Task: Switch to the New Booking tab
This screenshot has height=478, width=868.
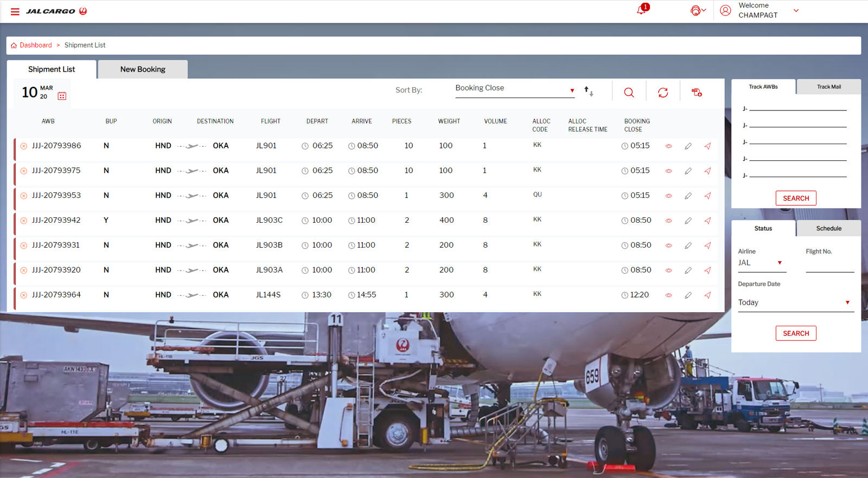Action: [x=143, y=69]
